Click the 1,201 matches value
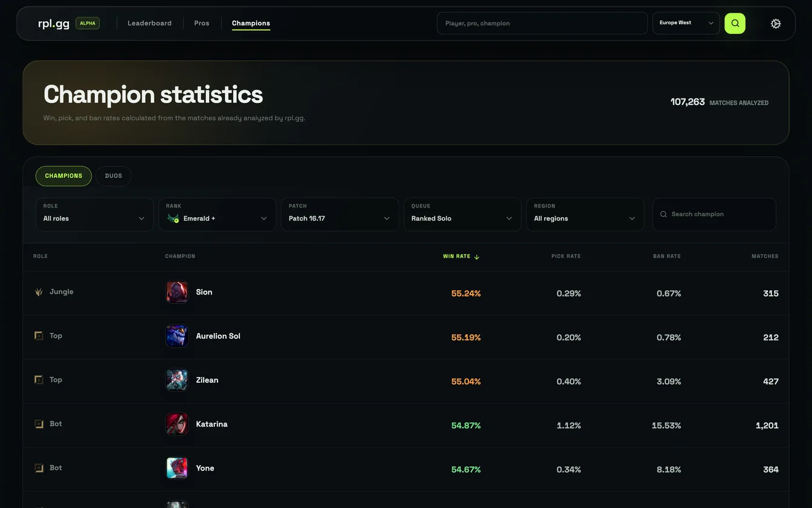812x508 pixels. 767,426
